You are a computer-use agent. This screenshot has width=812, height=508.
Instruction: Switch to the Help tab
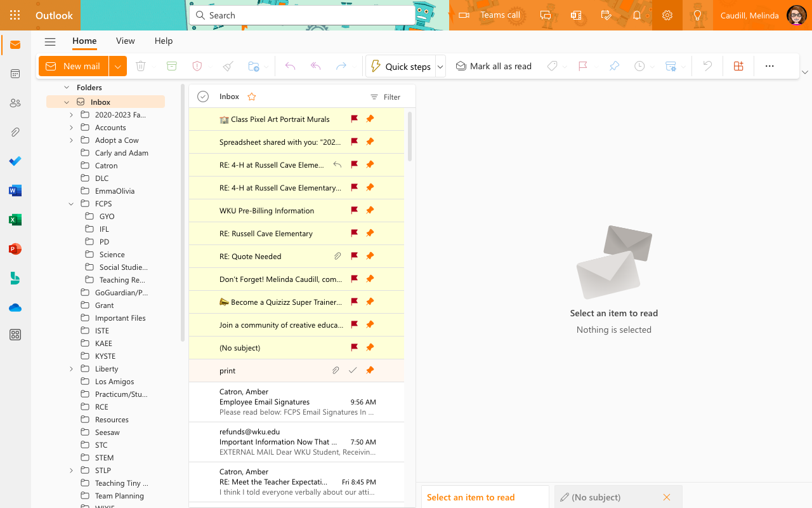tap(164, 41)
